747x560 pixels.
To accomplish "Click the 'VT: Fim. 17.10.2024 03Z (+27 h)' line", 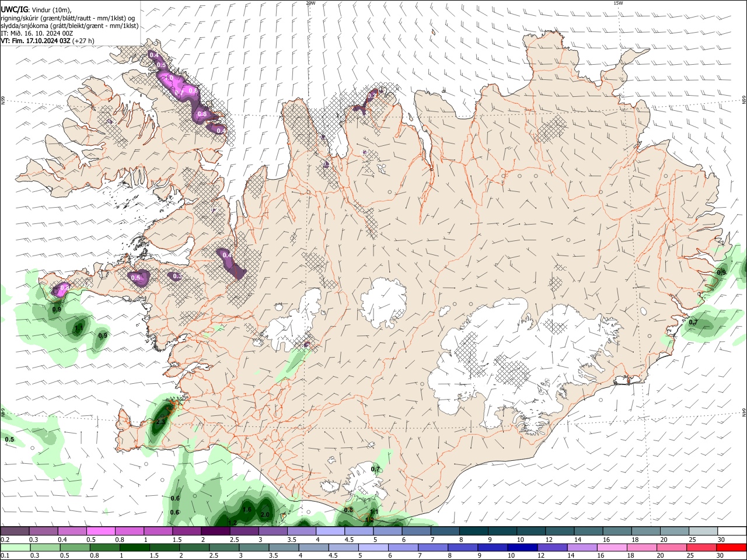I will [x=47, y=41].
